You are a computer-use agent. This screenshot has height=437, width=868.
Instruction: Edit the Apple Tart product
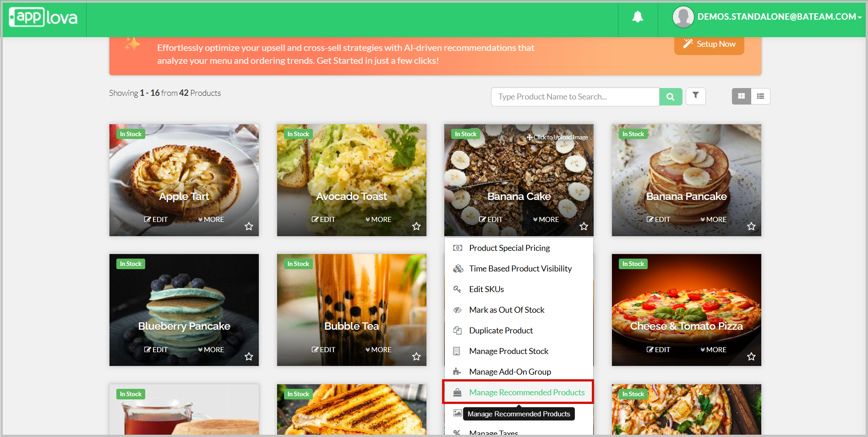(156, 220)
